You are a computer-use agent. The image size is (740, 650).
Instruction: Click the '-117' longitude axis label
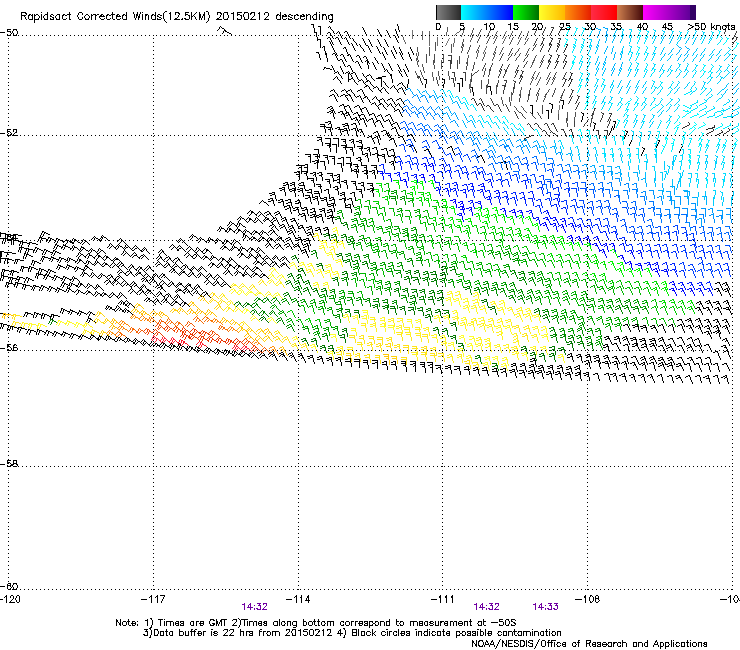153,599
